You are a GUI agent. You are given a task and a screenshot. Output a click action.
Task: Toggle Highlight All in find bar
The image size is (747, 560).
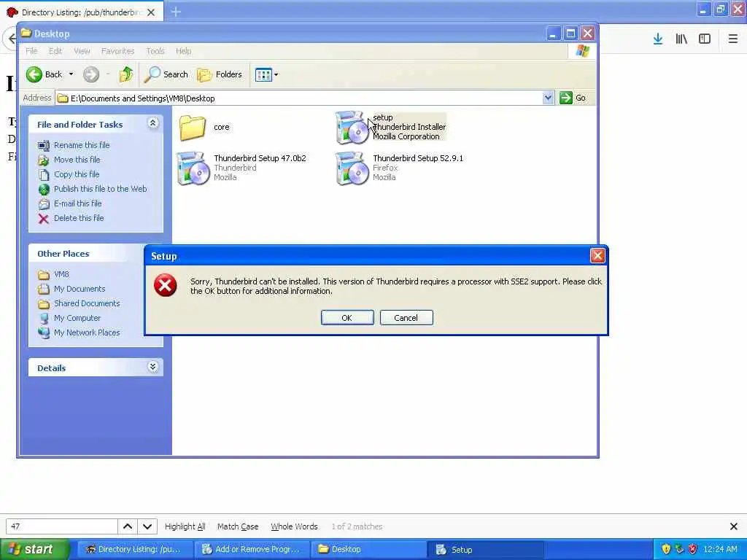pos(185,526)
